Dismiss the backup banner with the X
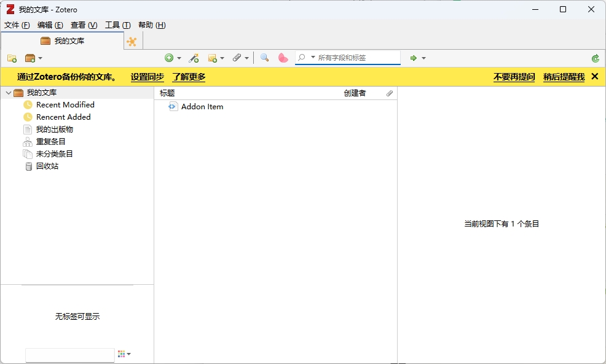 (594, 77)
